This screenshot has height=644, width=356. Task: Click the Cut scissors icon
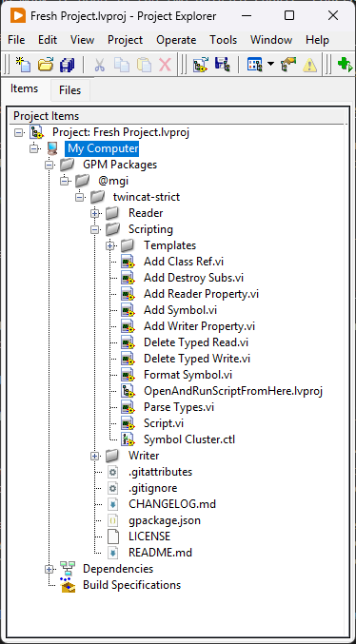100,65
